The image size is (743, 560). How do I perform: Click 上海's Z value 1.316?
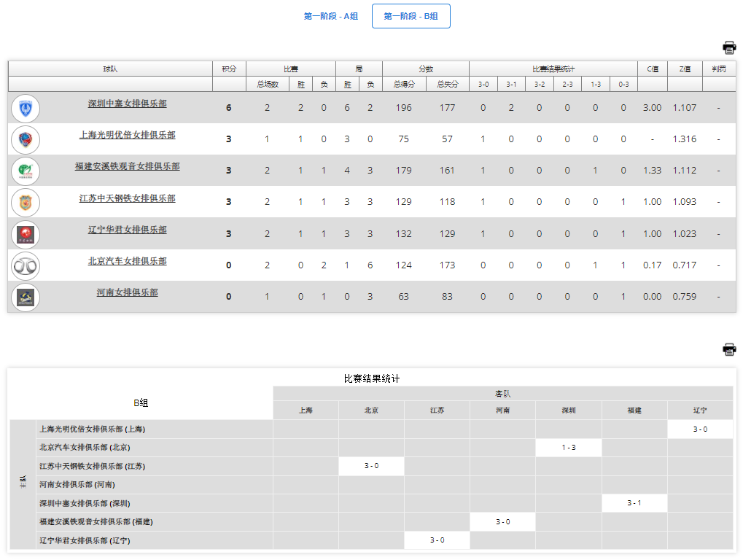(x=685, y=139)
